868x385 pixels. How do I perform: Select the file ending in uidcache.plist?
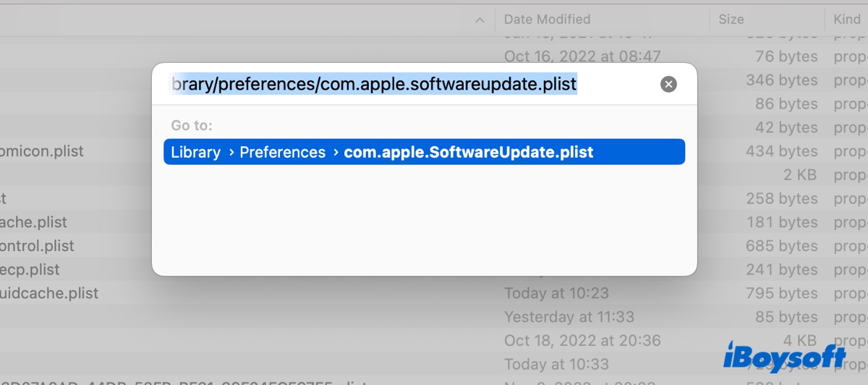pyautogui.click(x=49, y=294)
